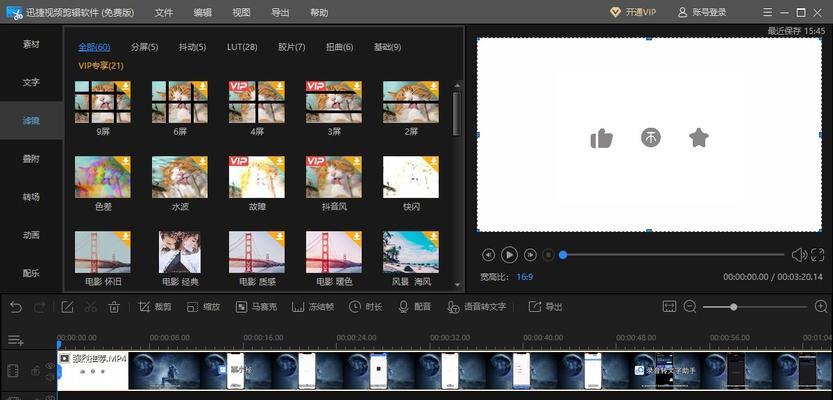The image size is (833, 400).
Task: Zoom in the timeline with plus magnifier
Action: (821, 307)
